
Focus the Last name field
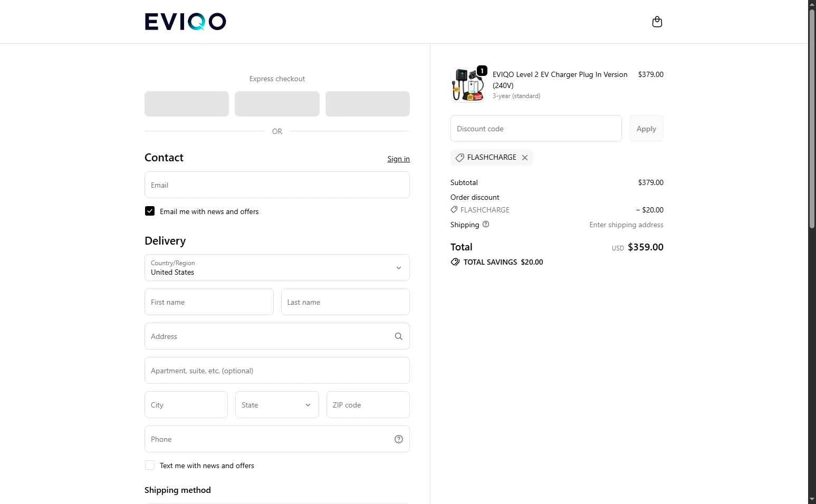click(x=345, y=302)
